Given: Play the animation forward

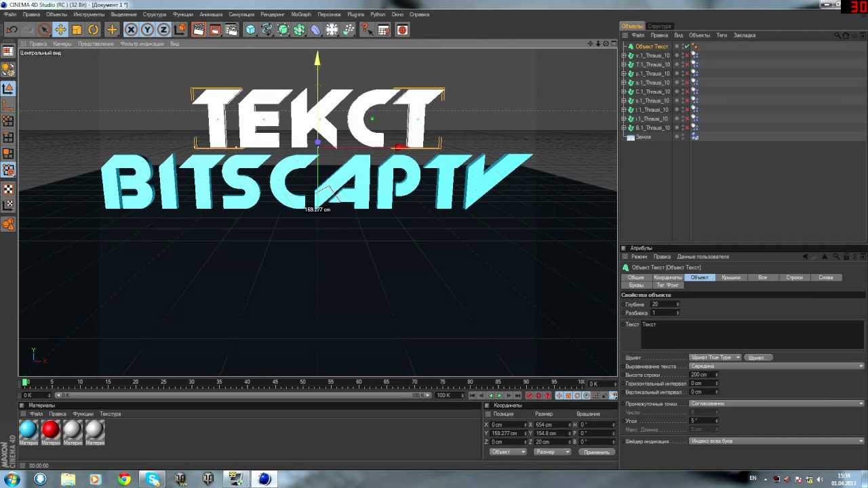Looking at the screenshot, I should 500,395.
